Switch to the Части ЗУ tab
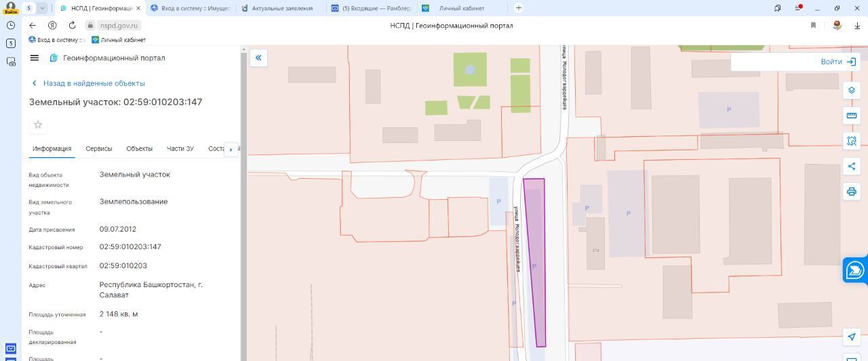868x361 pixels. coord(180,148)
